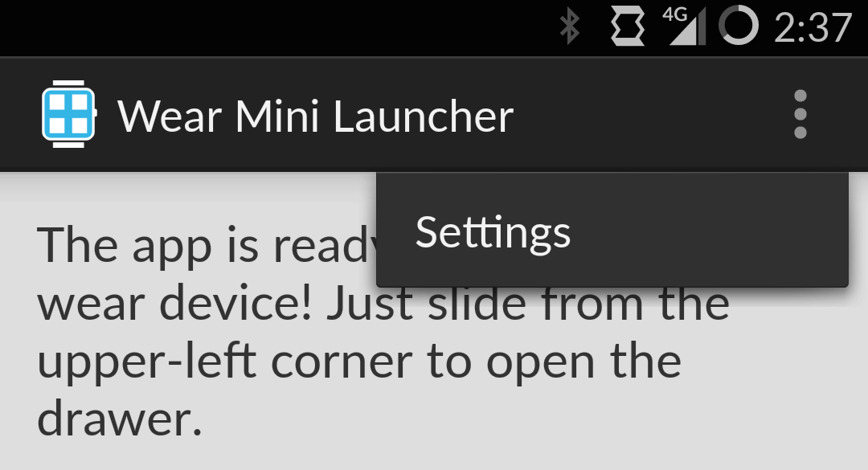Tap the zigzag status icon beside Bluetooth
The image size is (868, 470).
pyautogui.click(x=628, y=26)
